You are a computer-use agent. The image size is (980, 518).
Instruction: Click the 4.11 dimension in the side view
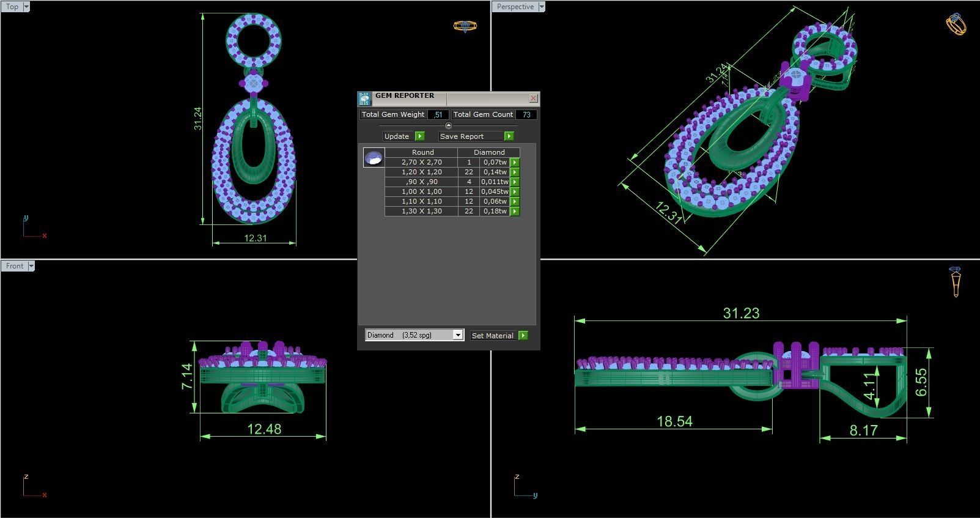[x=869, y=387]
